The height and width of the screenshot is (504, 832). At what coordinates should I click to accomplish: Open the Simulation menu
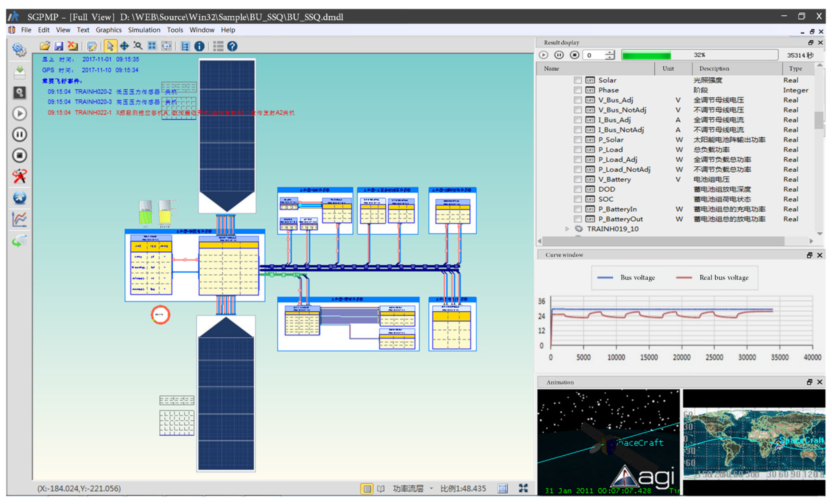click(x=144, y=30)
